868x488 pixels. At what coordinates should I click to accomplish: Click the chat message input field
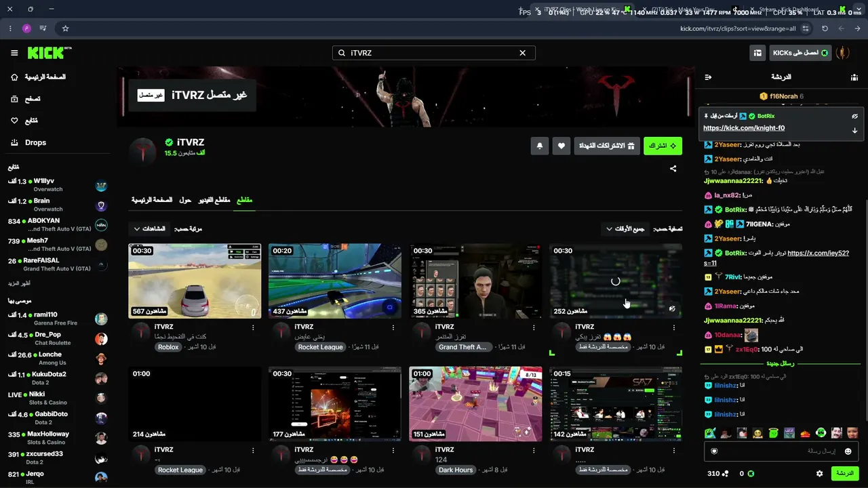click(781, 451)
